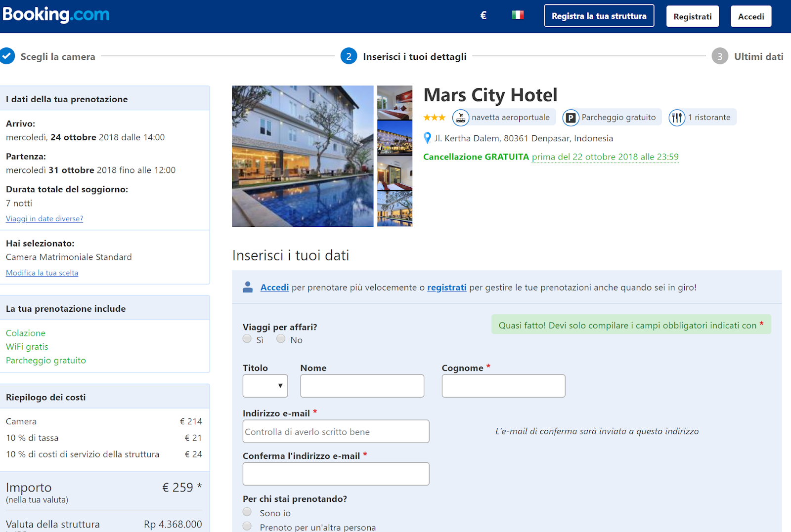Viewport: 791px width, 532px height.
Task: Focus the Nome input field
Action: [x=362, y=386]
